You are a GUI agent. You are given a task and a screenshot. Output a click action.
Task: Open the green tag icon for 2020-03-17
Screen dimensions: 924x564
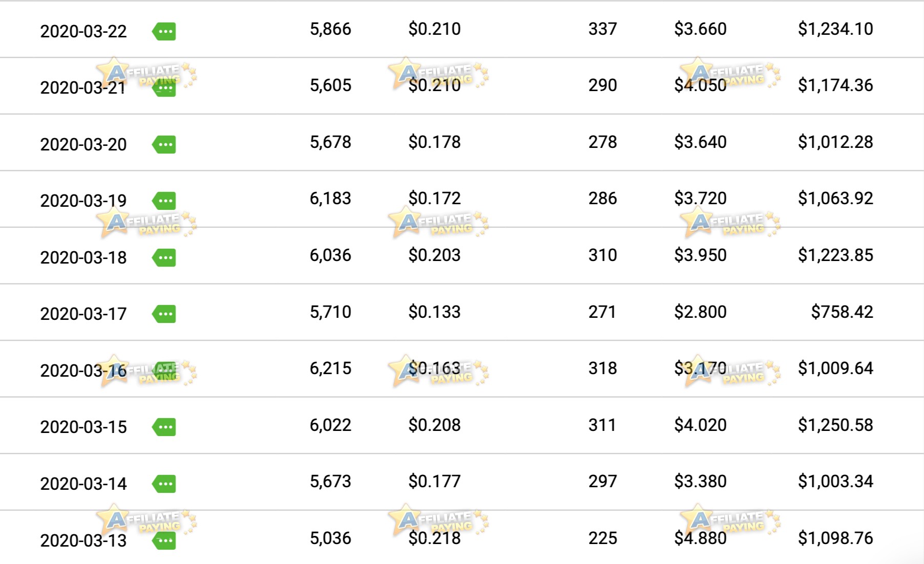tap(164, 314)
